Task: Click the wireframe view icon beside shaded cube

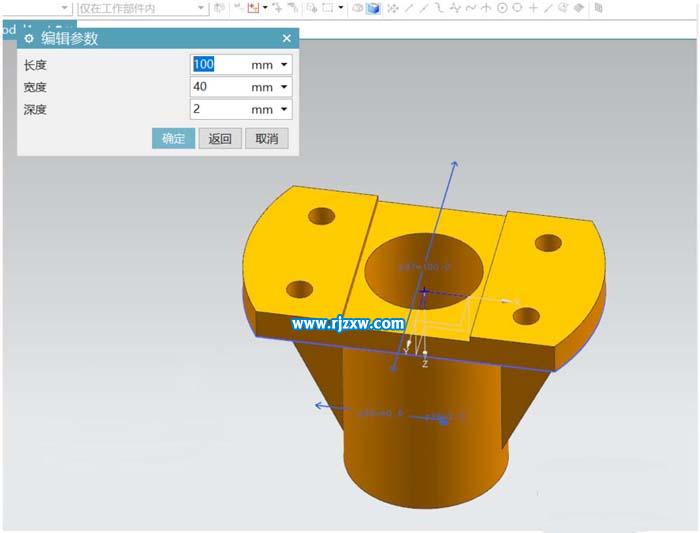Action: (357, 8)
